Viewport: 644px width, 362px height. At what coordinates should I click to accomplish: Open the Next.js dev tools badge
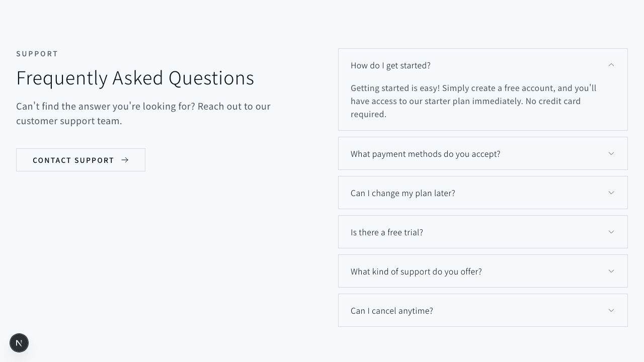[19, 343]
